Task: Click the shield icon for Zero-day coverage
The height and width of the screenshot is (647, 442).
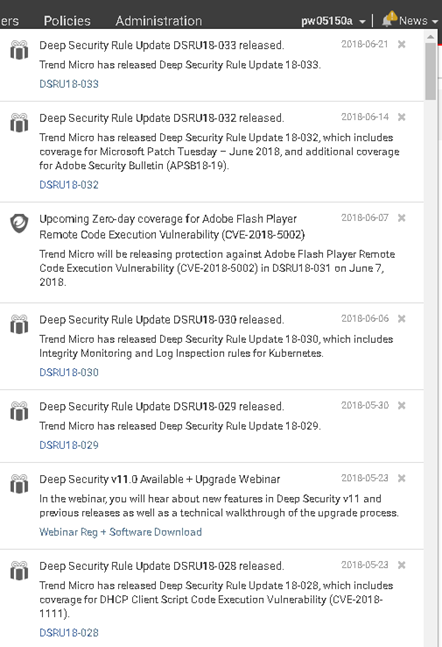Action: pyautogui.click(x=19, y=223)
